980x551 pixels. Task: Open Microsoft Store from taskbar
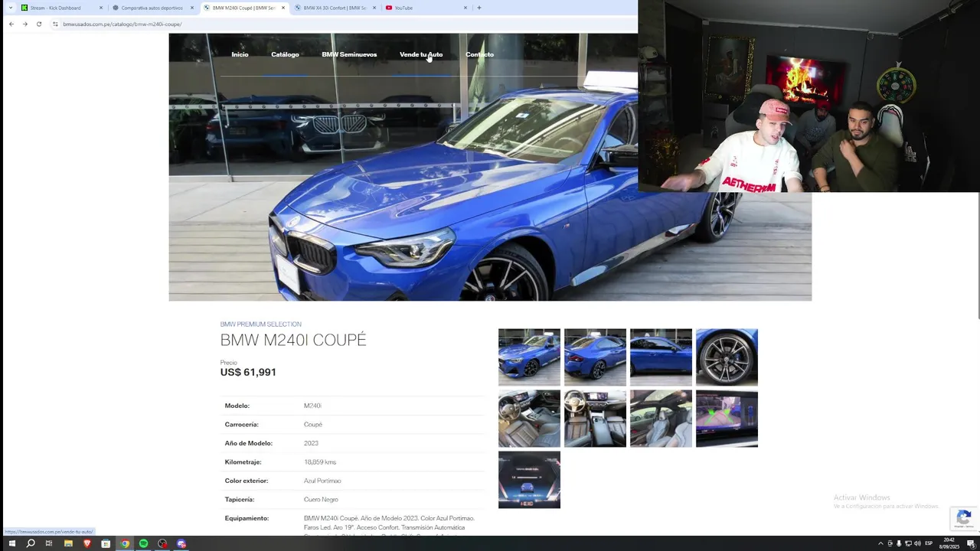pyautogui.click(x=106, y=543)
